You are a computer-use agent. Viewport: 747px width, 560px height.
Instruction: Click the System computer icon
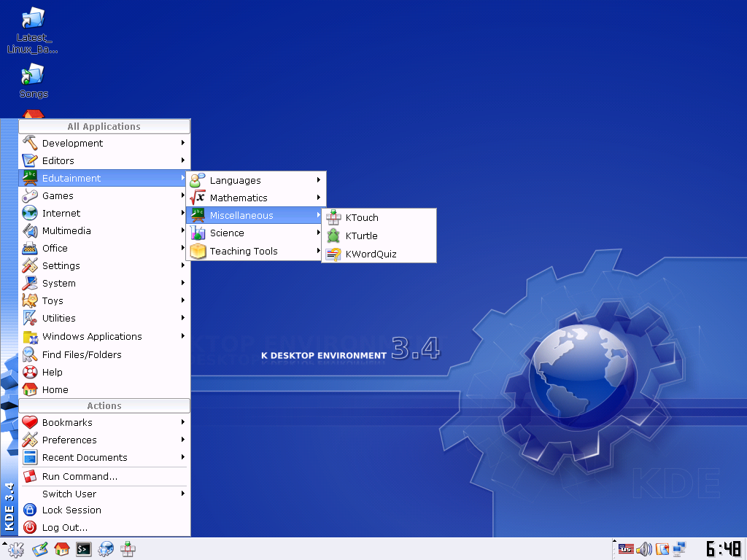tap(30, 283)
